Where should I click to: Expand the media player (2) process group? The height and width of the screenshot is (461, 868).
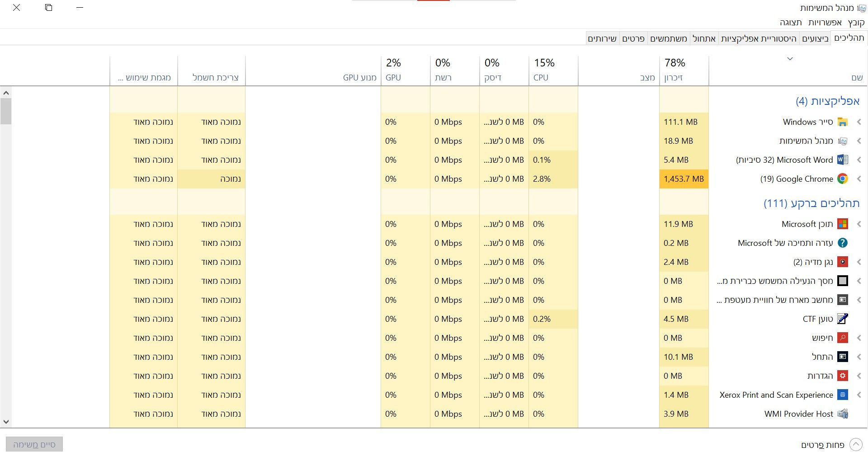pyautogui.click(x=859, y=262)
